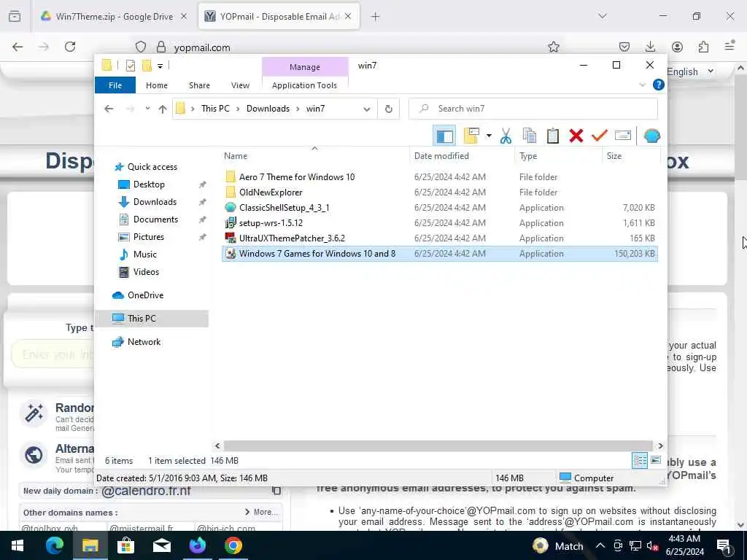Screen dimensions: 747x560
Task: Bookmark the yopmail page star icon
Action: click(553, 47)
